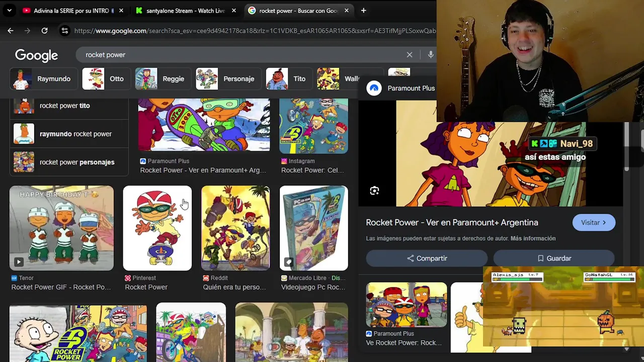
Task: Open the Reddit Rocket Power image
Action: 235,228
